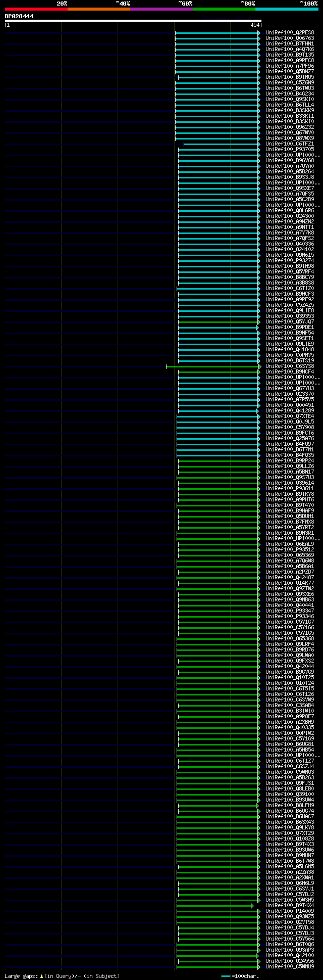Open the UniRef100_B8BCY9 hit label
The width and height of the screenshot is (323, 980).
(x=290, y=277)
